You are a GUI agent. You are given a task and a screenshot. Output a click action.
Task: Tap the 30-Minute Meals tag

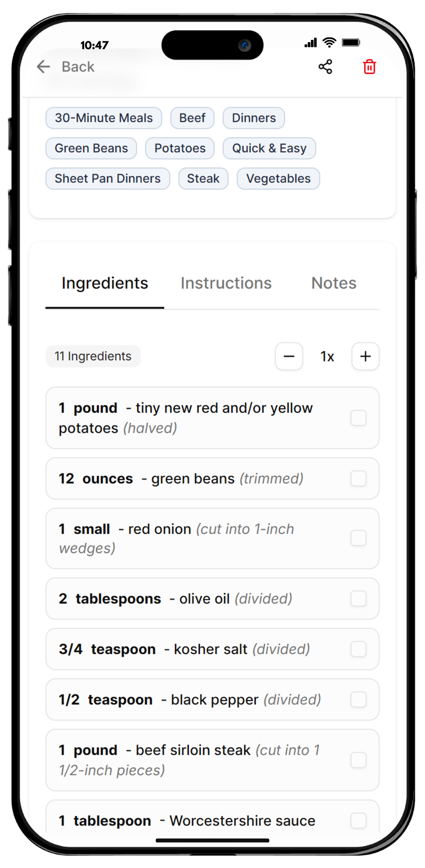tap(104, 118)
